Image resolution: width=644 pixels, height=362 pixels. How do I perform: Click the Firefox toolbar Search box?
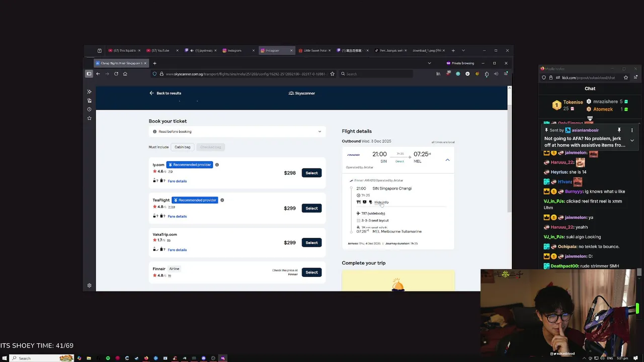pos(376,74)
